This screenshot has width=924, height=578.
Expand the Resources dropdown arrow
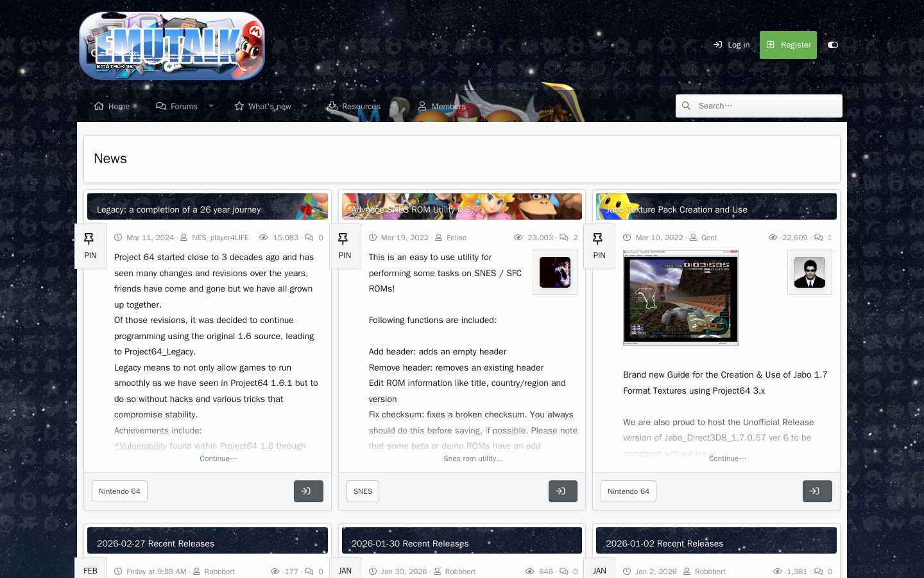394,107
